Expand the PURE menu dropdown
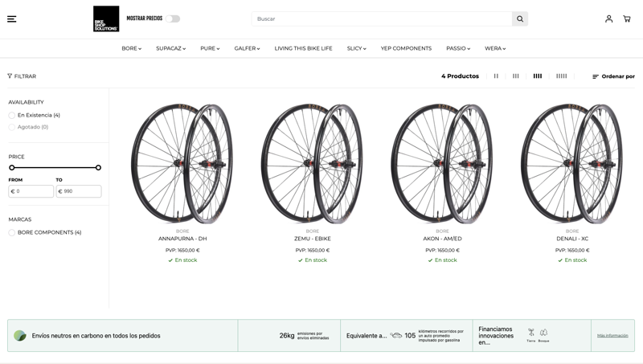Viewport: 643px width, 364px height. [210, 48]
